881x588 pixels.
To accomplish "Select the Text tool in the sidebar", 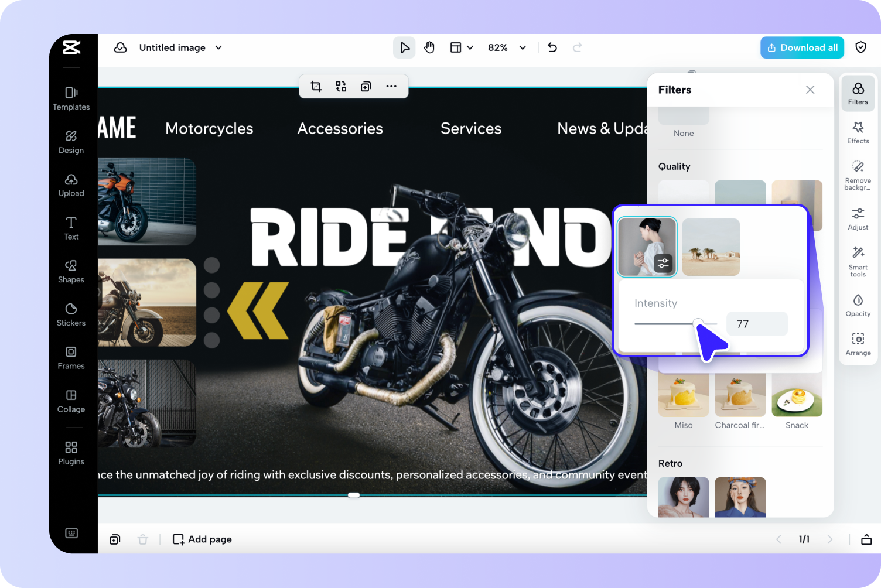I will [x=71, y=228].
